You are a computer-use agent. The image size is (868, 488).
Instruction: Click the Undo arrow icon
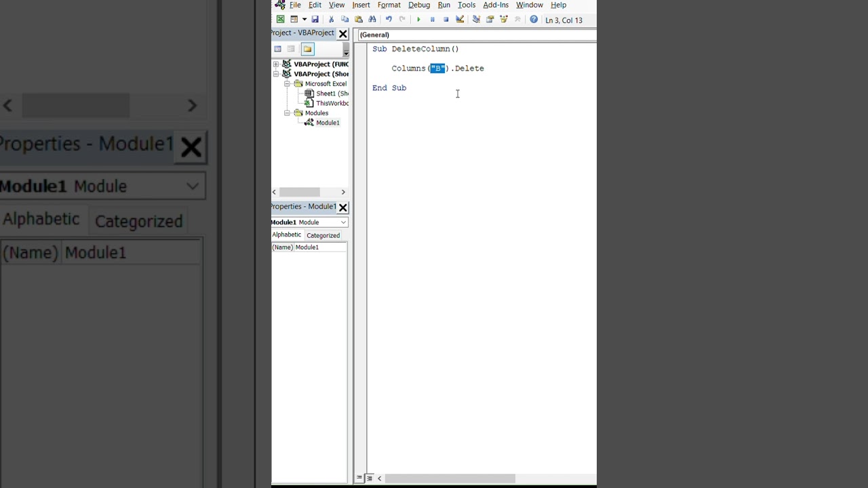389,20
